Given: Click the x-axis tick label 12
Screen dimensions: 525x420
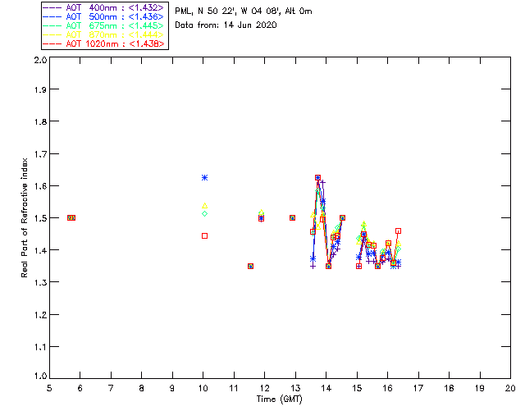Looking at the screenshot, I should click(264, 388).
